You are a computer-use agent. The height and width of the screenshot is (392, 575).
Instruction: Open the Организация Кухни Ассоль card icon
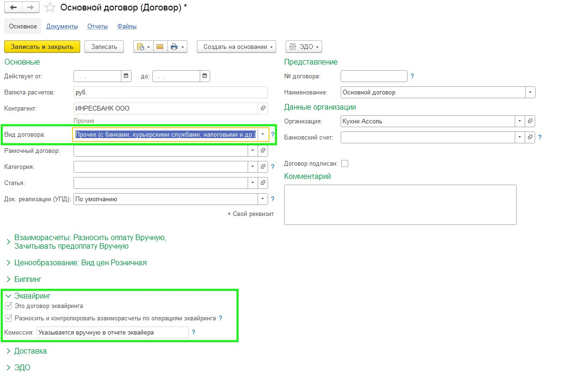click(530, 121)
